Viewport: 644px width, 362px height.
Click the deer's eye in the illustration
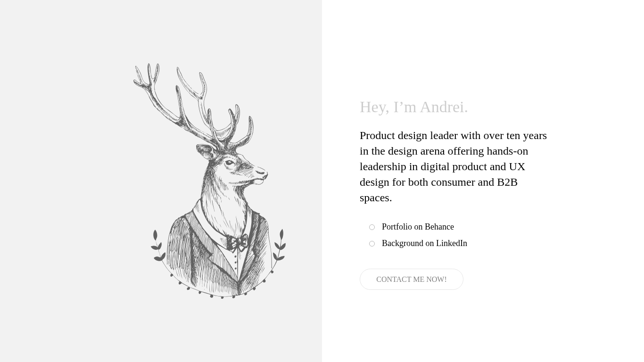tap(230, 163)
